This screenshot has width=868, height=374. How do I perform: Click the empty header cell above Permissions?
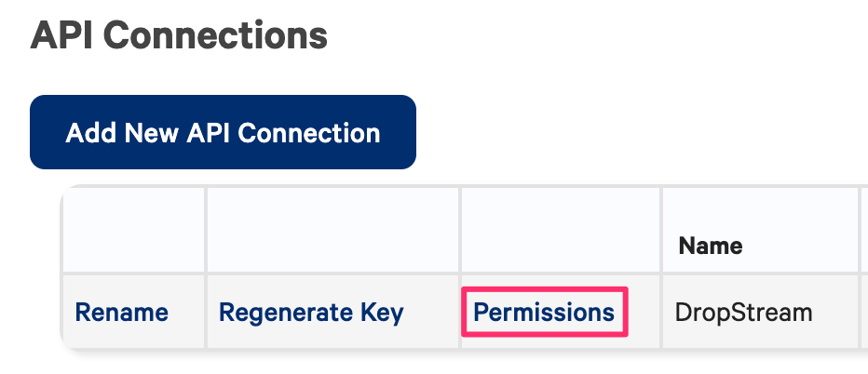tap(560, 231)
